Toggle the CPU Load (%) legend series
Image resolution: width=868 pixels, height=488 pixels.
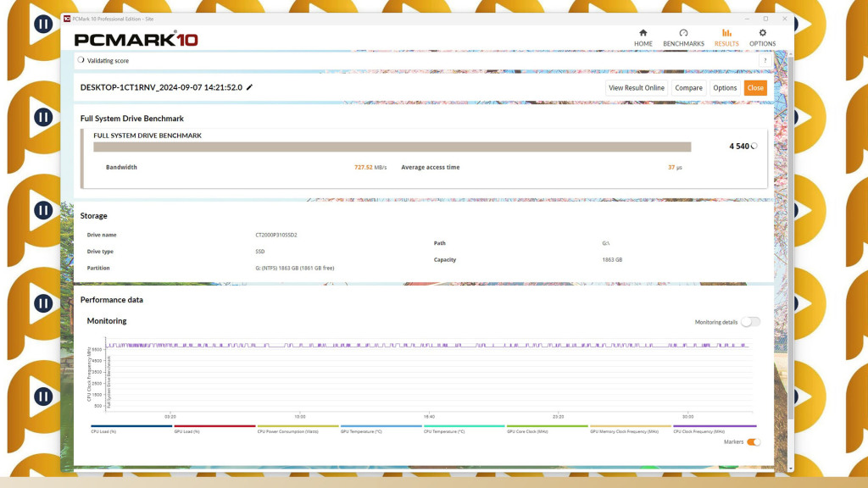[x=131, y=430]
